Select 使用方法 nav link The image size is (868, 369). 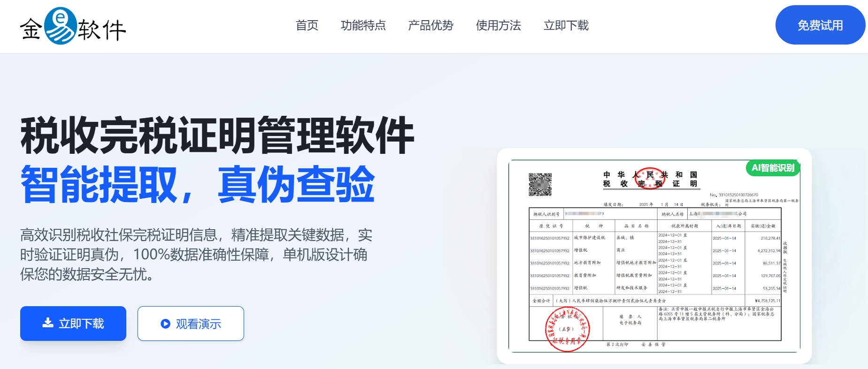pyautogui.click(x=499, y=25)
